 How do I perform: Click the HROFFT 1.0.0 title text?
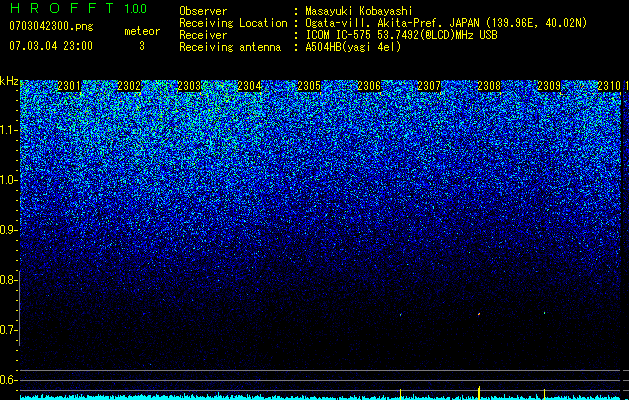pos(78,8)
